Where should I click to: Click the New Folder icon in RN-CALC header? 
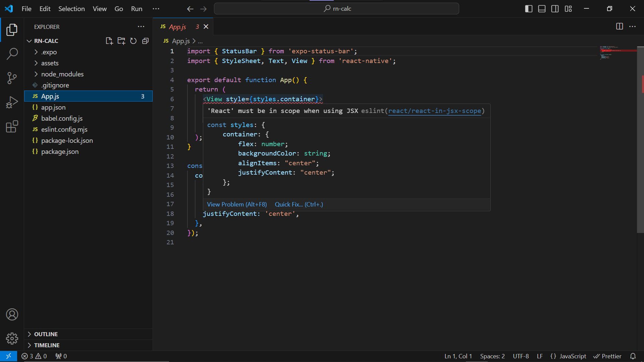pos(121,41)
